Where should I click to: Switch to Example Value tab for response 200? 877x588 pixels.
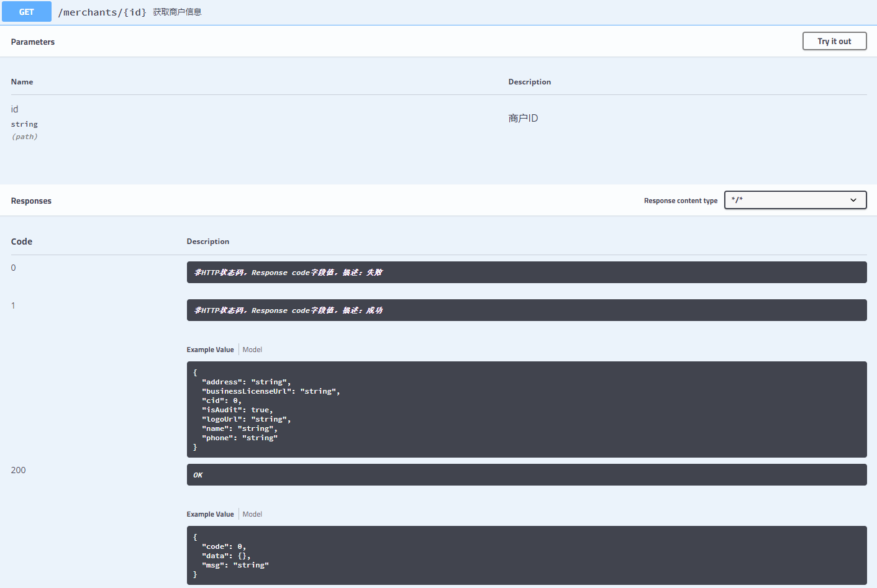click(209, 513)
